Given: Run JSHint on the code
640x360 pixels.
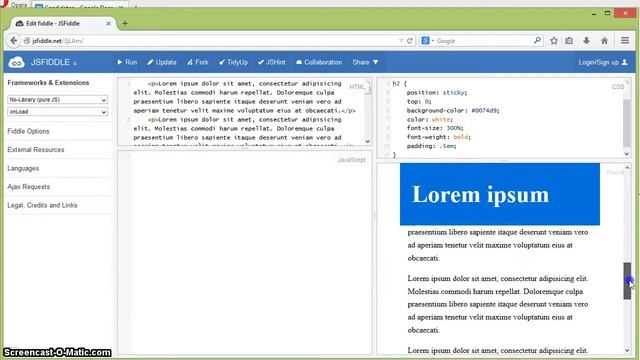Looking at the screenshot, I should click(271, 62).
